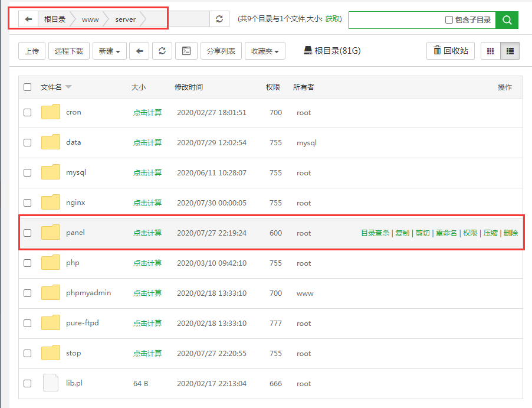Navigate to 根目录 breadcrumb
The width and height of the screenshot is (532, 408).
55,19
